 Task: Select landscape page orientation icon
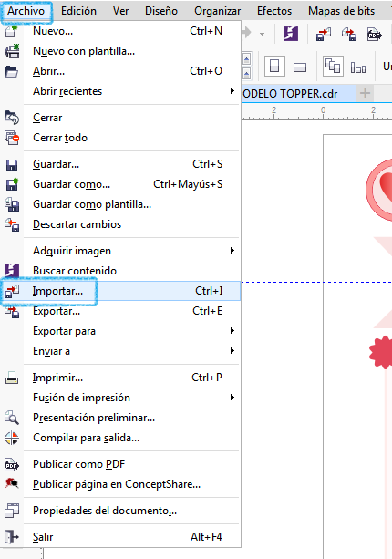tap(300, 67)
